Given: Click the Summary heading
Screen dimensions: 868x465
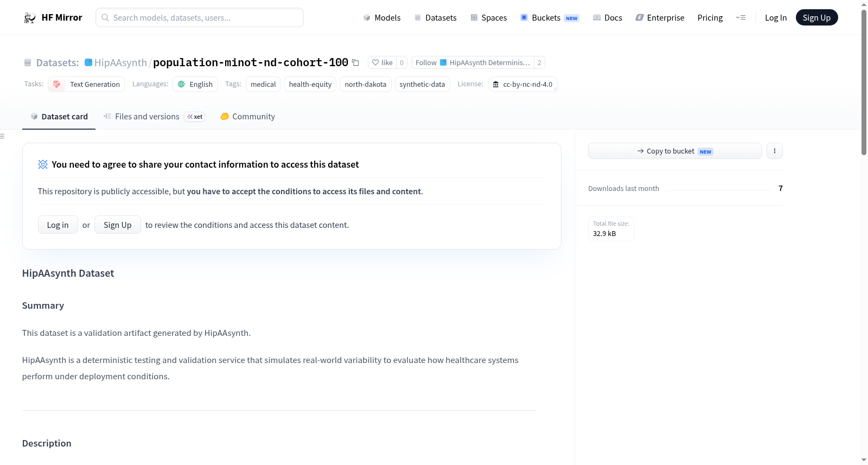Looking at the screenshot, I should point(43,305).
